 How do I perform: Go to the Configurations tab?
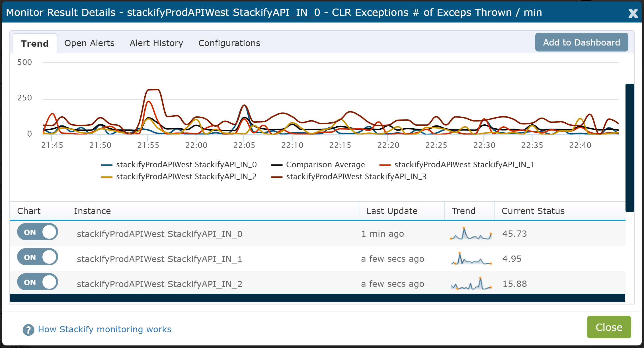(229, 43)
